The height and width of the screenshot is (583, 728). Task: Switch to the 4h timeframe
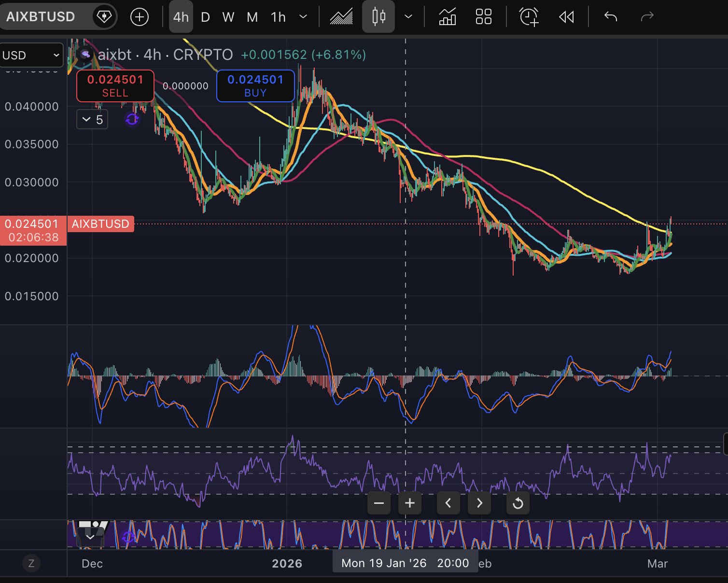click(x=181, y=17)
